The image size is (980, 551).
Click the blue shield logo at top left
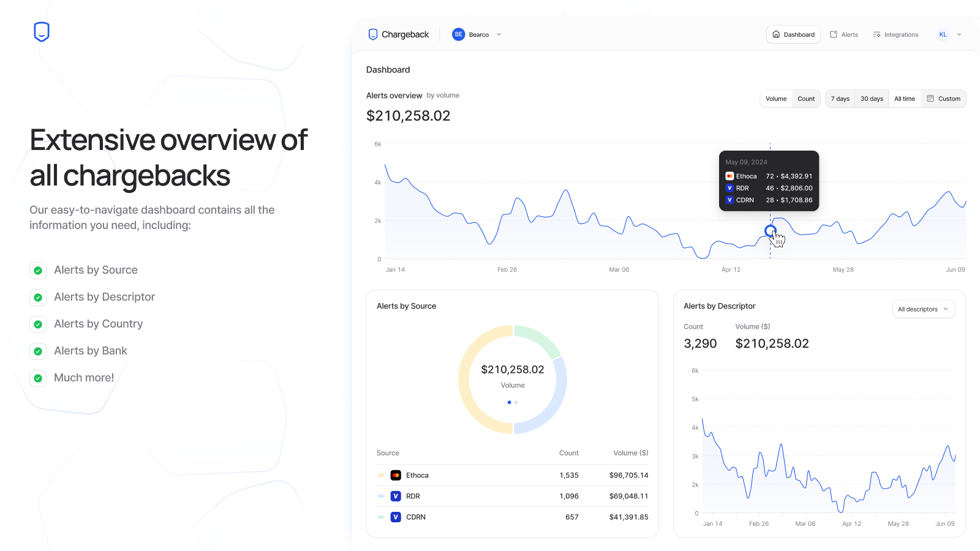click(41, 32)
